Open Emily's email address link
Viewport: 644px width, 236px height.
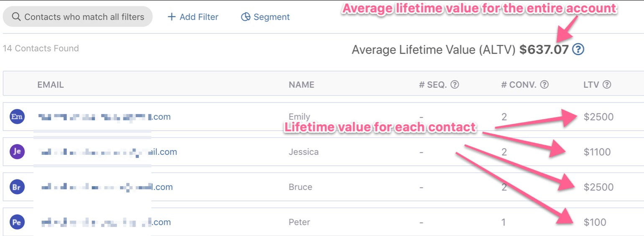click(104, 117)
